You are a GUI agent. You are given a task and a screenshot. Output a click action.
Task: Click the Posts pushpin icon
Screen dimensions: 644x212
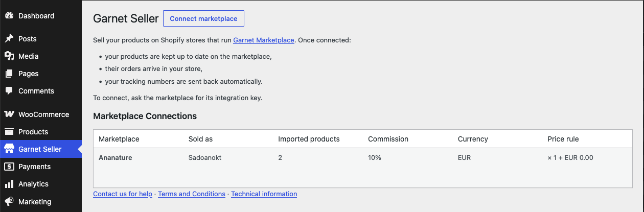(9, 39)
